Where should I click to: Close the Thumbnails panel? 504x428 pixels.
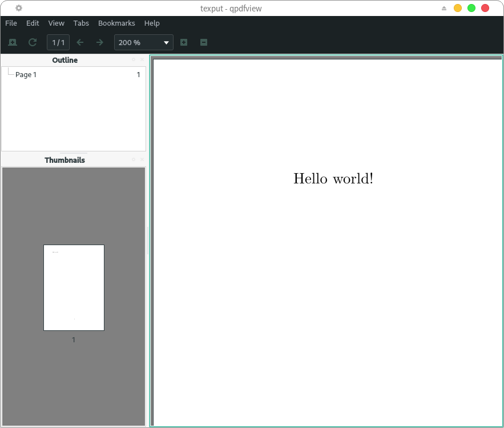[x=142, y=160]
